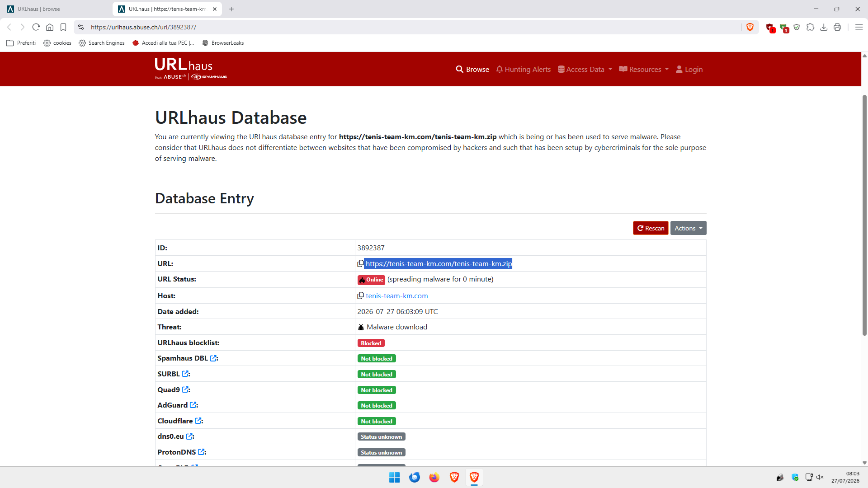Open Spamhaus DBL external link icon
The width and height of the screenshot is (868, 488).
[x=213, y=358]
